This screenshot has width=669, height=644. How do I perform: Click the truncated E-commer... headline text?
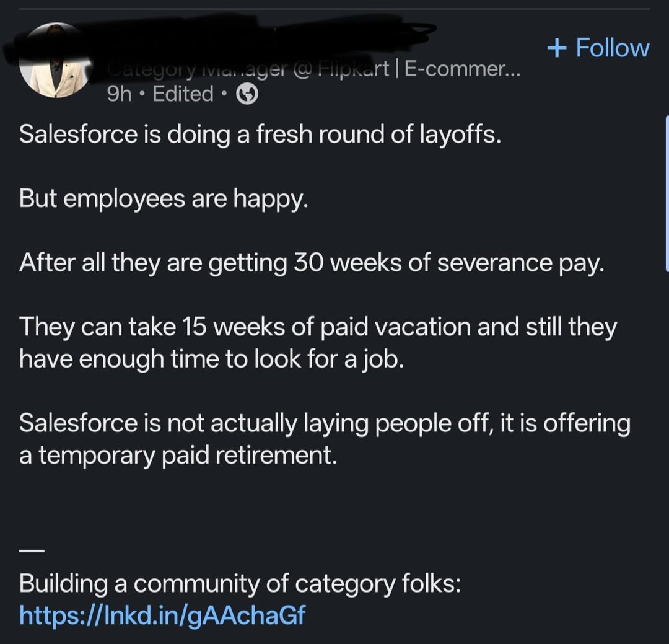pos(463,69)
